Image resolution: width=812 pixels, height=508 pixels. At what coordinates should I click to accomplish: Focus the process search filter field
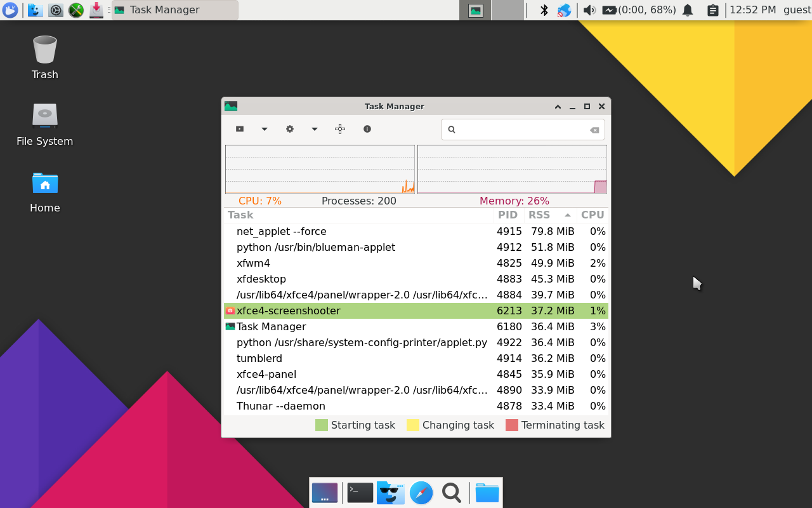tap(523, 130)
